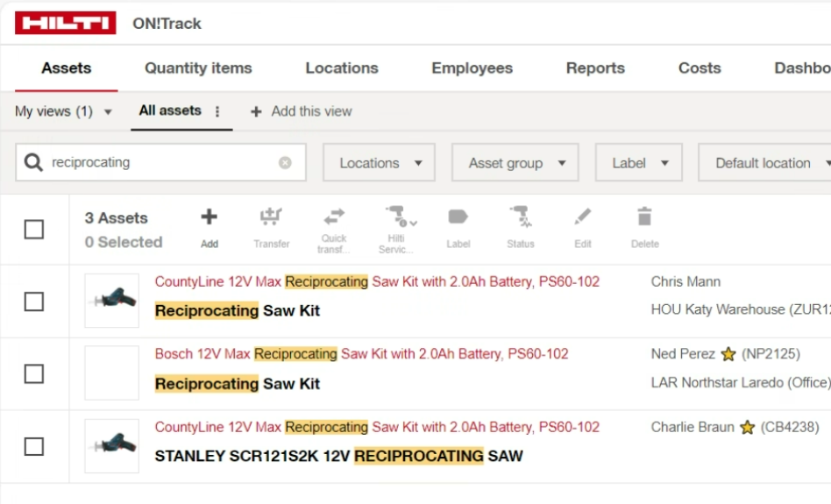Open the Asset group filter dropdown

coord(515,163)
